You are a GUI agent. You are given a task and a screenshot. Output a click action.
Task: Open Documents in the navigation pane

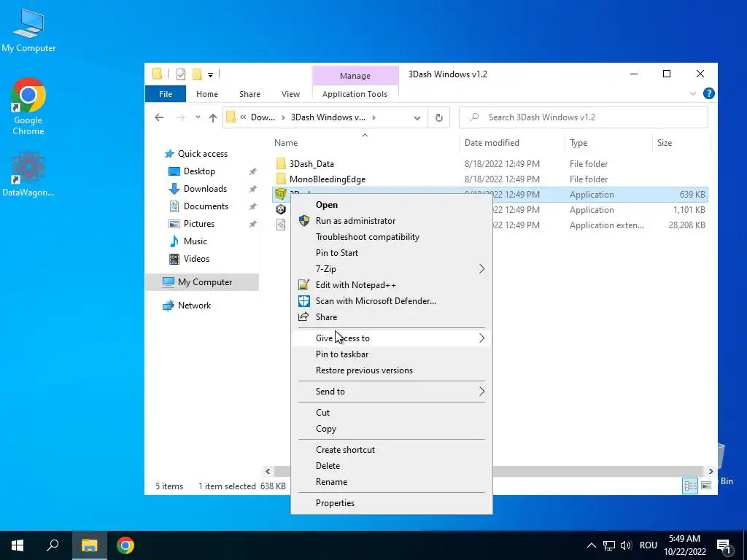pos(206,206)
